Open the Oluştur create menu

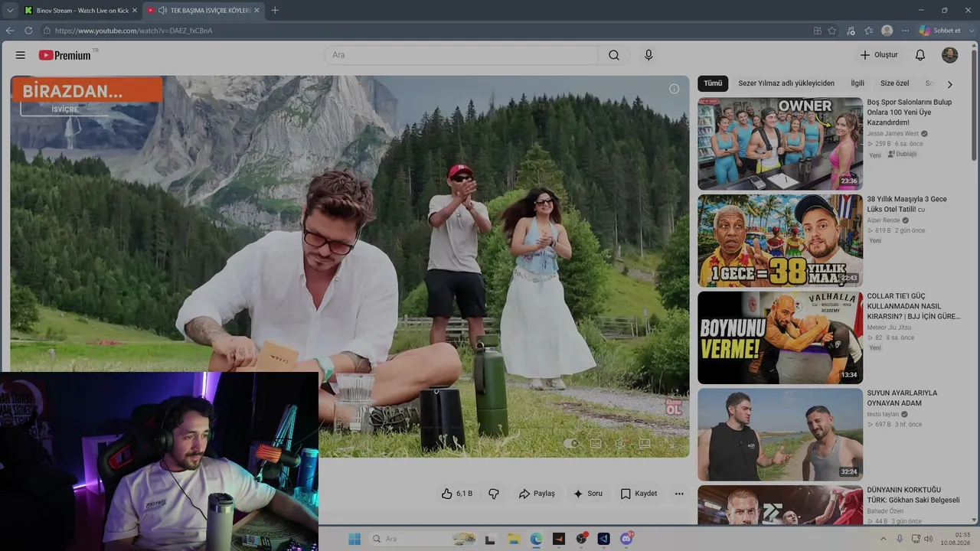click(x=878, y=55)
